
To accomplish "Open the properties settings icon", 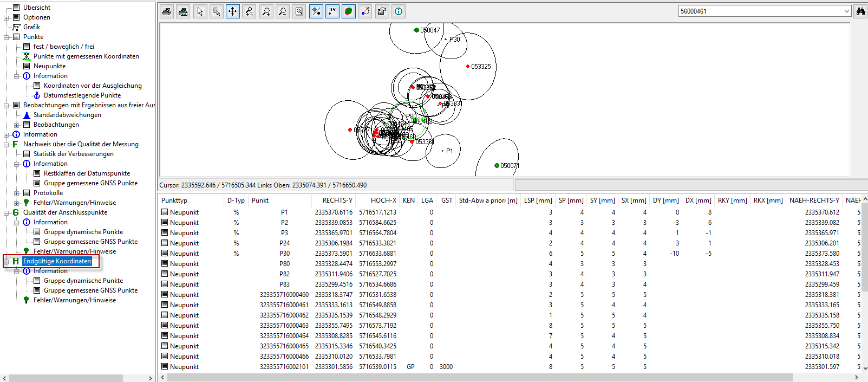I will pyautogui.click(x=382, y=11).
